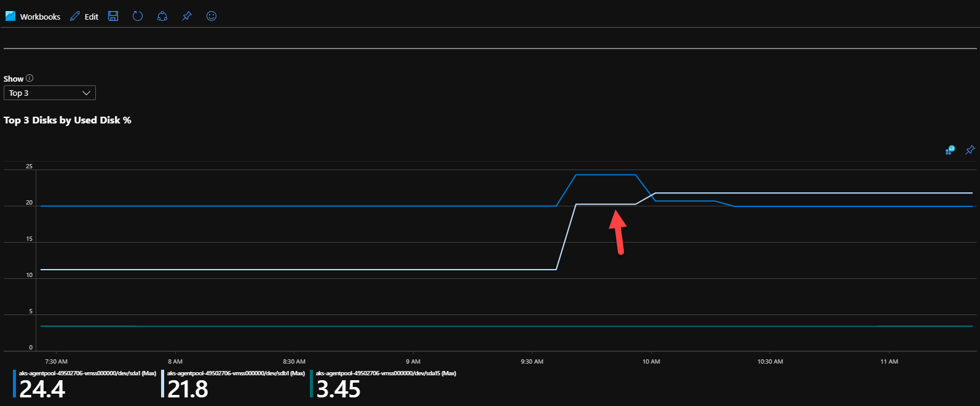Click the 11 AM axis label
This screenshot has height=406, width=980.
[x=889, y=361]
